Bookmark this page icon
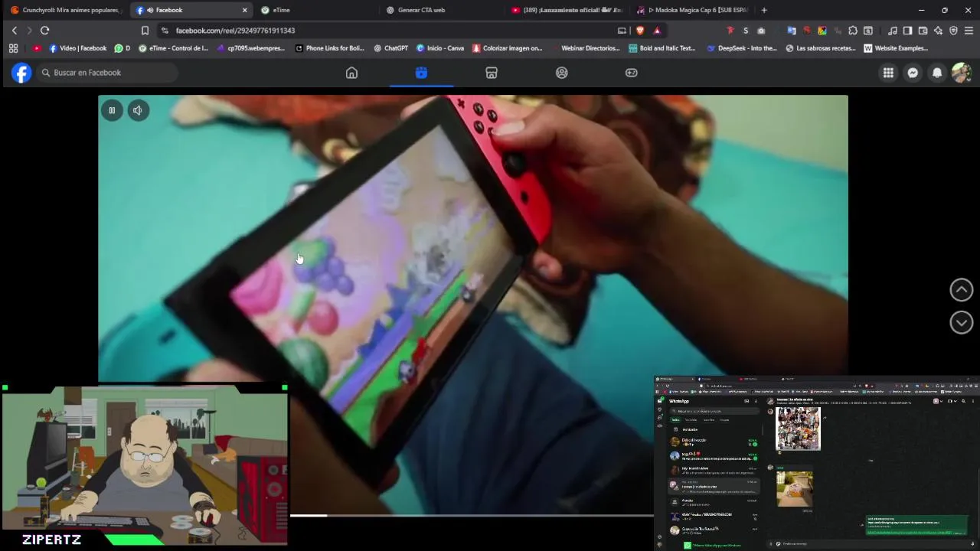The image size is (980, 551). (145, 31)
